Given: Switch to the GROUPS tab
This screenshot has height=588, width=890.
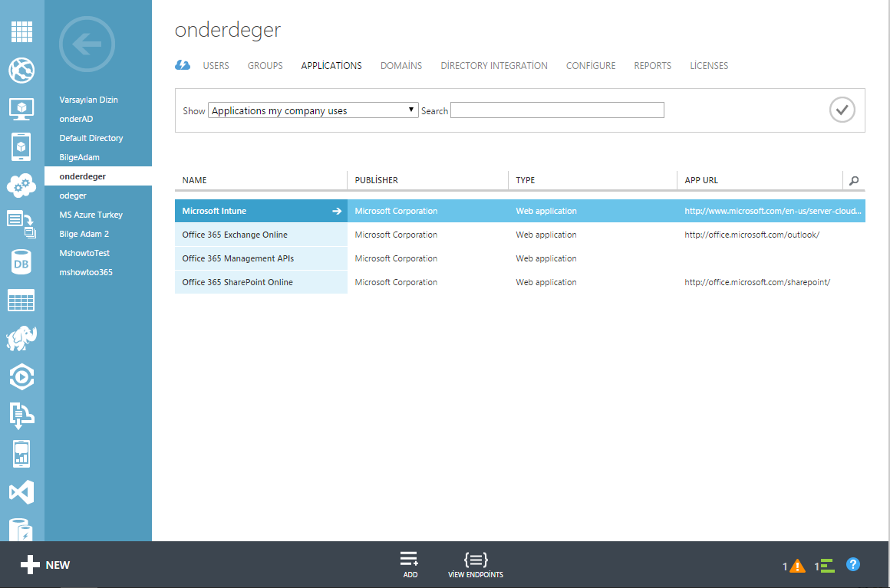Looking at the screenshot, I should pos(265,66).
